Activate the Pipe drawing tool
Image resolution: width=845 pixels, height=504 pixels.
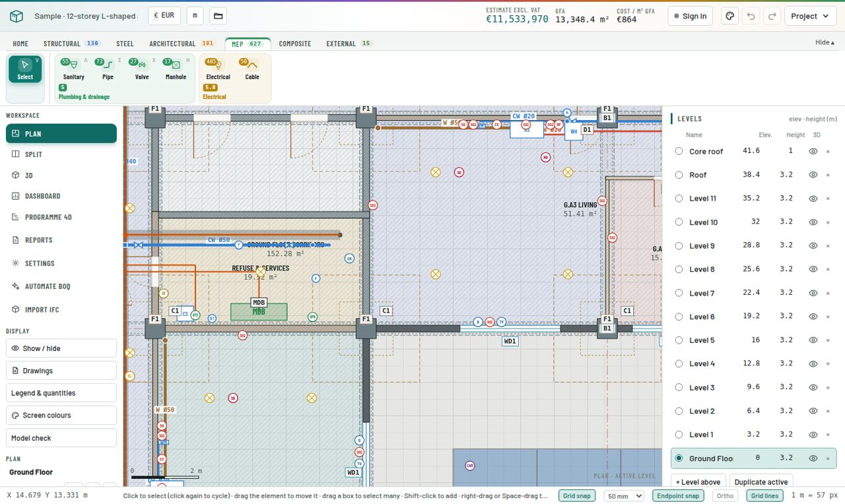pyautogui.click(x=108, y=69)
